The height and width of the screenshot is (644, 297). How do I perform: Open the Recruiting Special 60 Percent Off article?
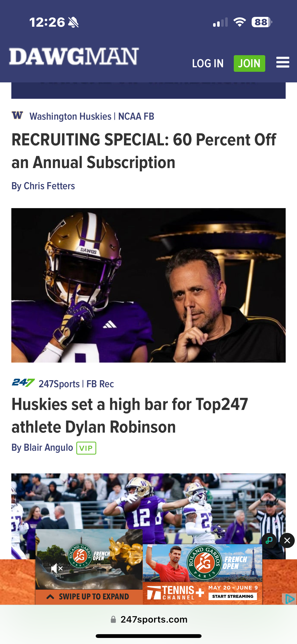144,151
